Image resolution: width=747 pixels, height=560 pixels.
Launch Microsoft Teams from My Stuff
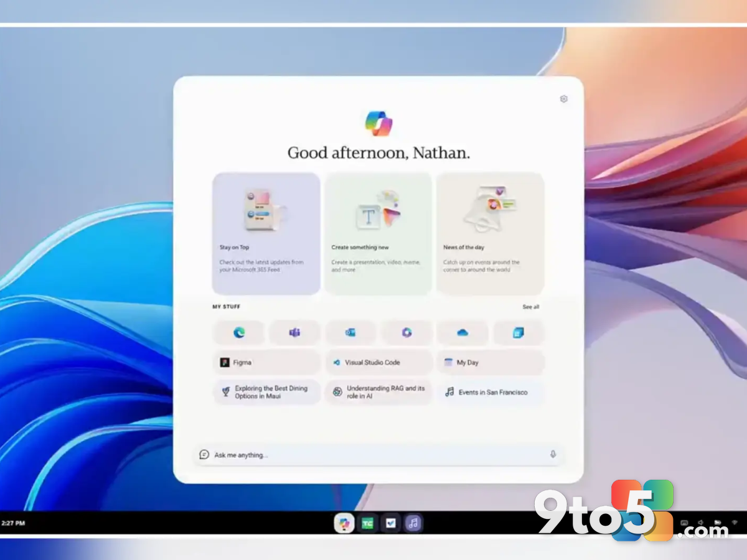(x=294, y=333)
